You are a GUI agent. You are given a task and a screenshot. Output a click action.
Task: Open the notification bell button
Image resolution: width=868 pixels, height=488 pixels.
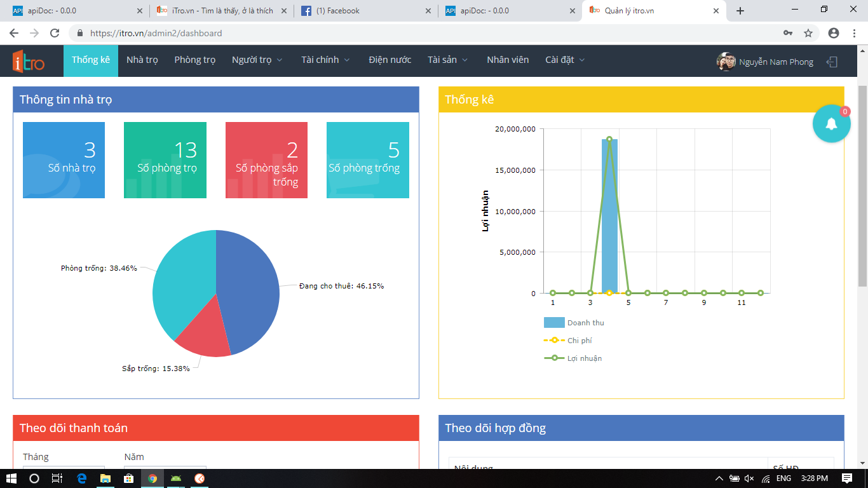(831, 123)
